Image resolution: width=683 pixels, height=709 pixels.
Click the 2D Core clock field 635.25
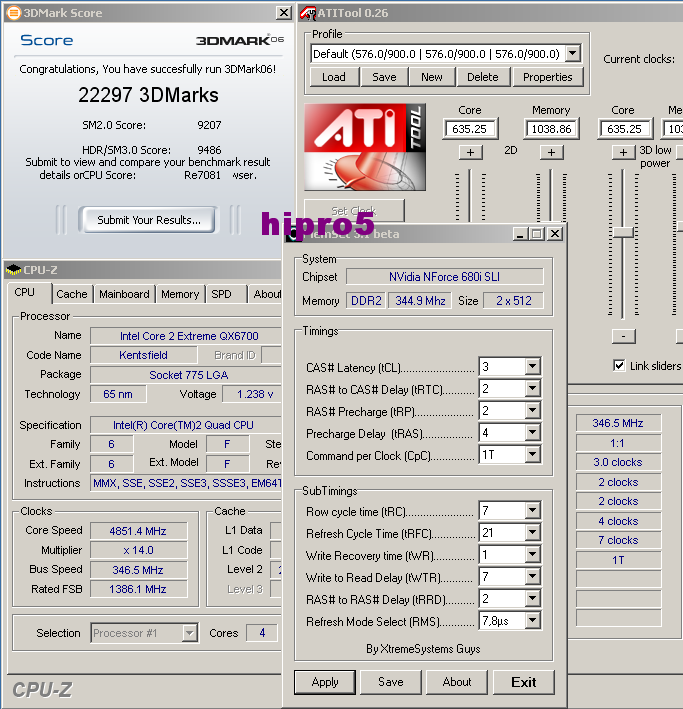click(x=470, y=129)
